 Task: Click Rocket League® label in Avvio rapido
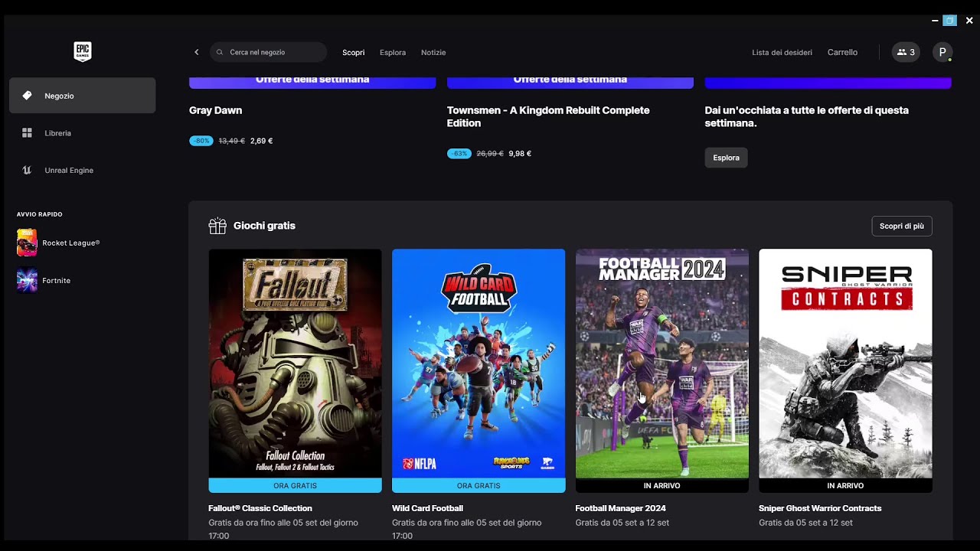point(71,243)
